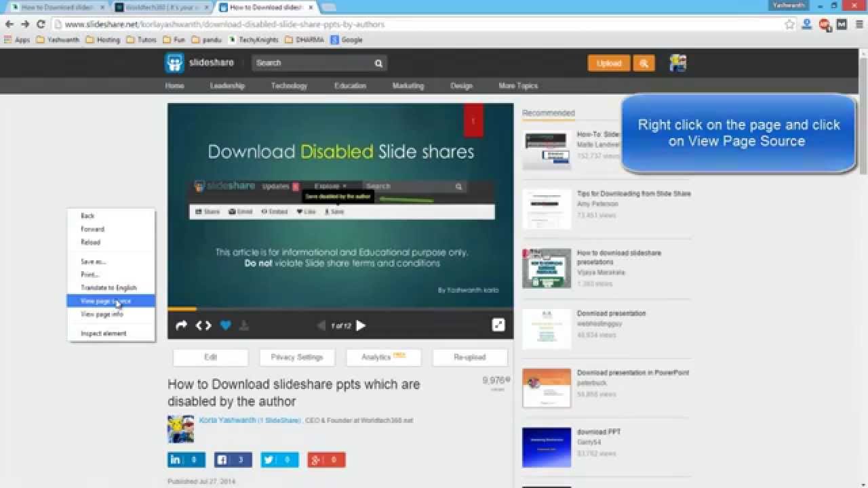The height and width of the screenshot is (488, 868).
Task: Click the Edit button
Action: pos(210,357)
